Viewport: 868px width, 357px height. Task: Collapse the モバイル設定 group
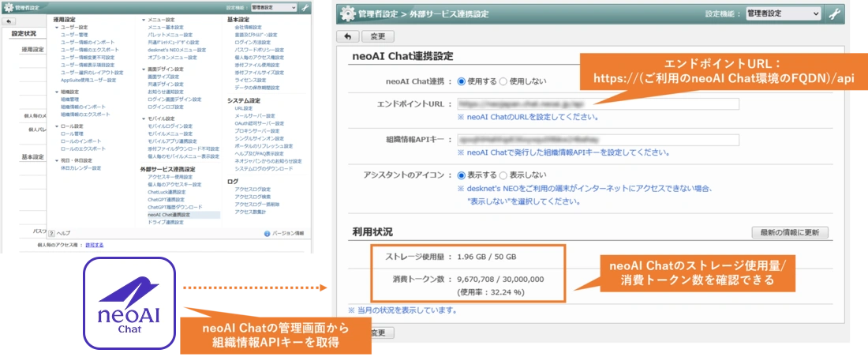(x=144, y=118)
